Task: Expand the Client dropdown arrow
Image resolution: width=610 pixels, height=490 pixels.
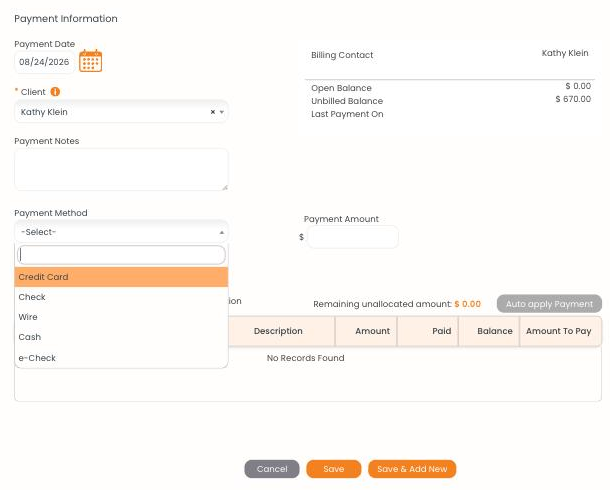Action: tap(222, 112)
